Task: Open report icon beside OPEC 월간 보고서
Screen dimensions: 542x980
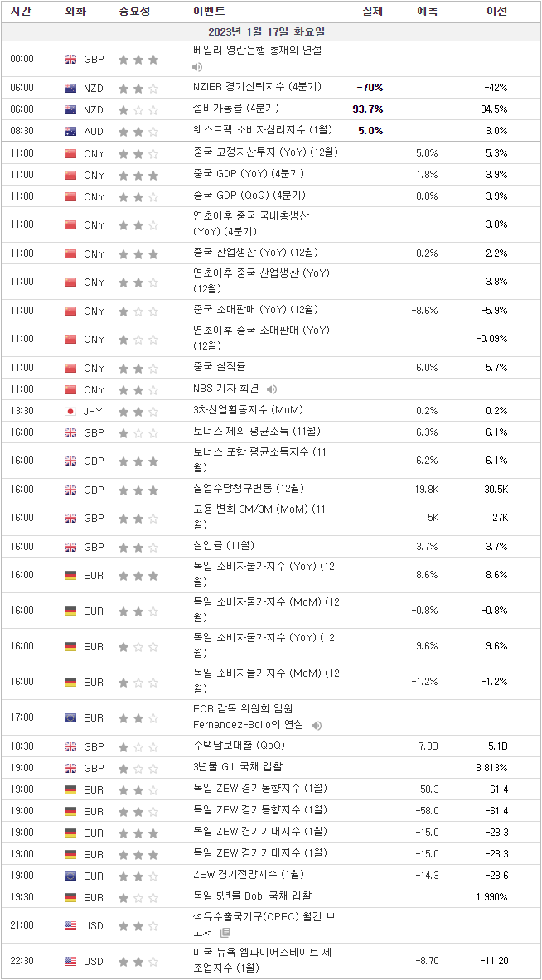Action: coord(225,933)
